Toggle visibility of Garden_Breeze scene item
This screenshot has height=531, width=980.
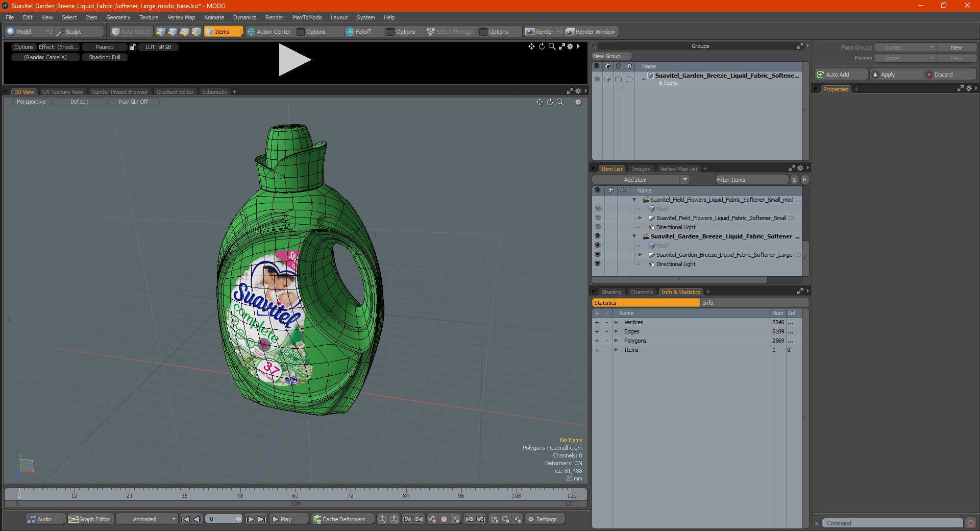tap(597, 236)
